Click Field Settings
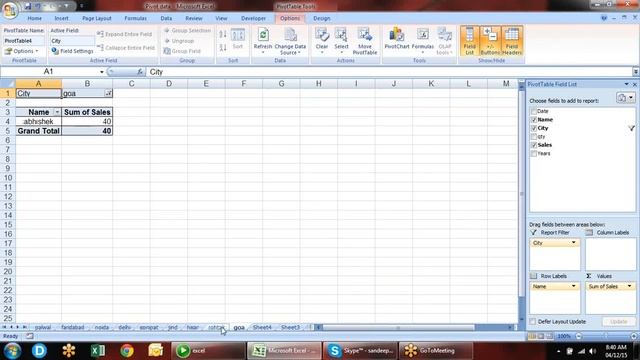Screen dimensions: 640x360 [73, 51]
